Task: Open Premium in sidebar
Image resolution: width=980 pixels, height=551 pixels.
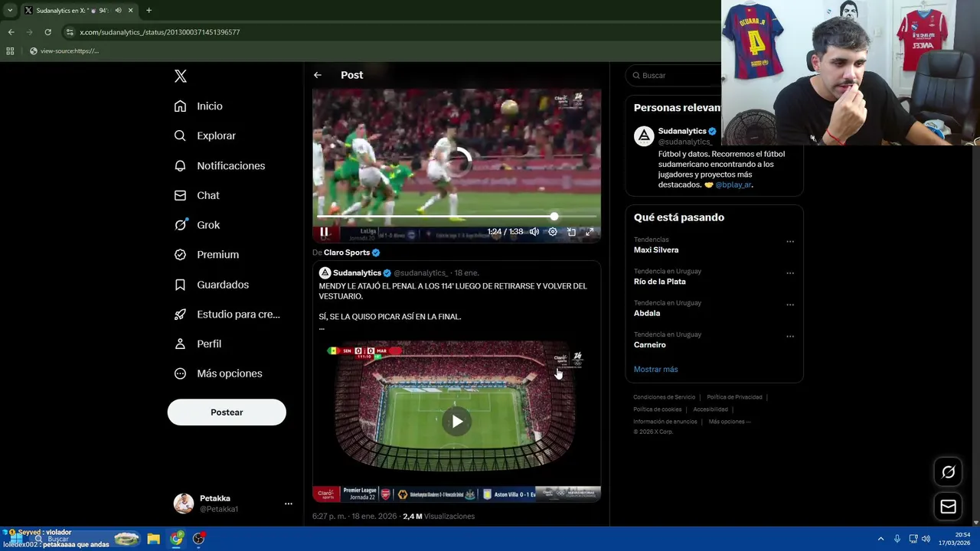Action: click(x=206, y=255)
